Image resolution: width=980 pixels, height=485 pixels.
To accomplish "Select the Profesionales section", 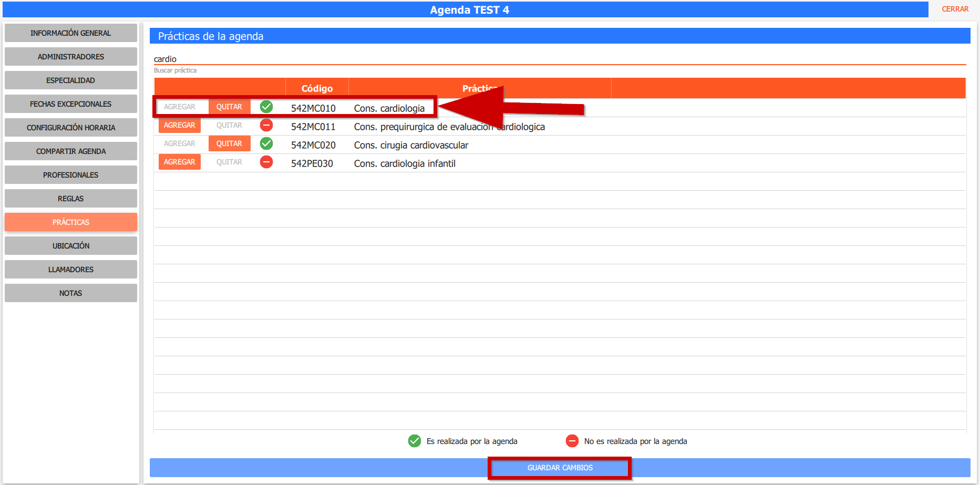I will [70, 175].
